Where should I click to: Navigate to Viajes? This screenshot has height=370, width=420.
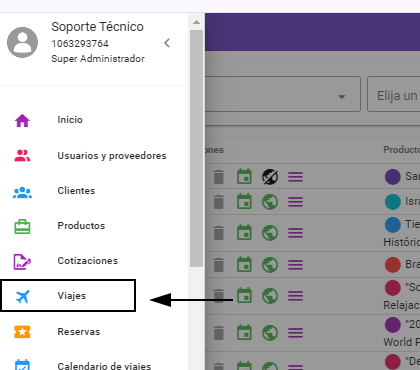pyautogui.click(x=68, y=296)
